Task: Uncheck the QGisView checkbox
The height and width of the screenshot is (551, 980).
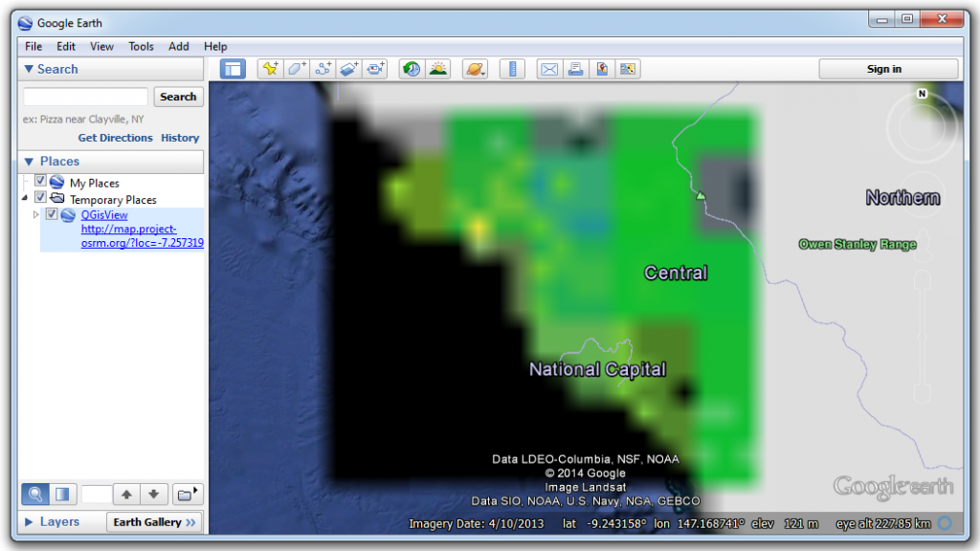Action: (52, 213)
